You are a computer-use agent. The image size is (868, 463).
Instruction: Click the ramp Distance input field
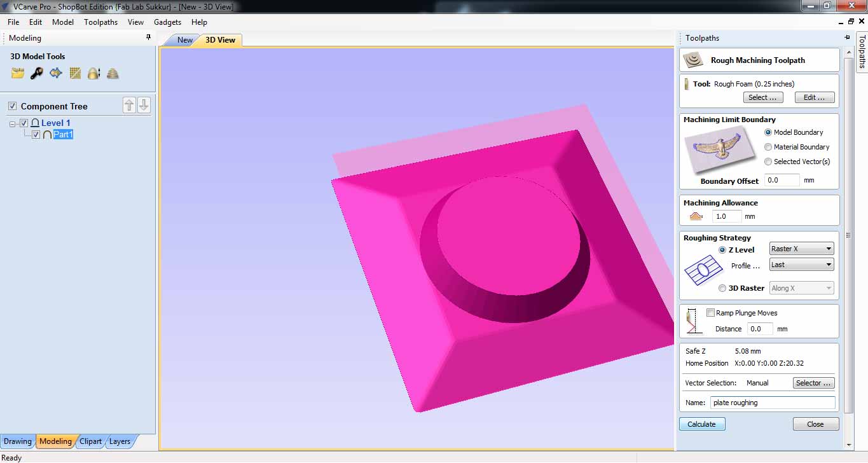760,329
